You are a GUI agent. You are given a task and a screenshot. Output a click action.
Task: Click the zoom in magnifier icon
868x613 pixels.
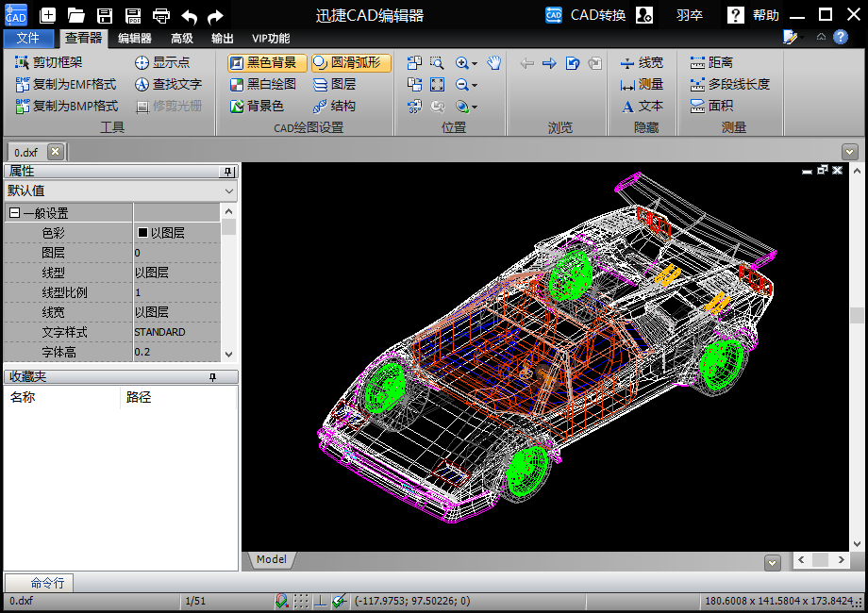tap(462, 63)
